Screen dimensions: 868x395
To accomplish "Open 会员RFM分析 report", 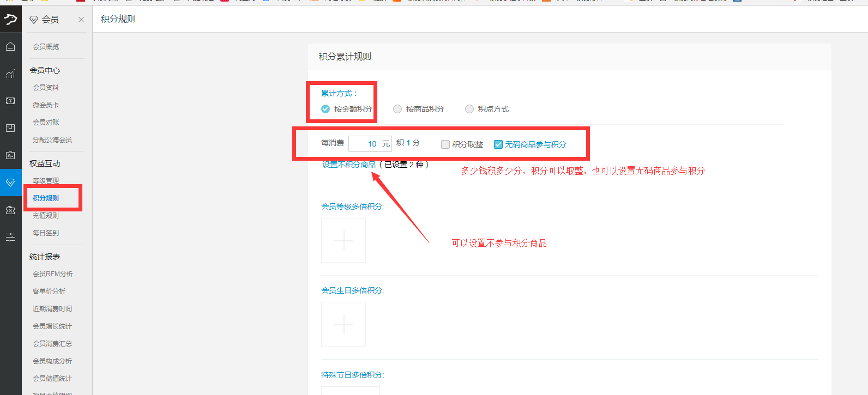I will [53, 274].
